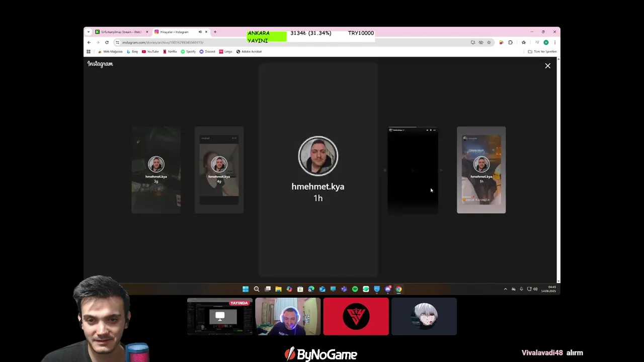The image size is (644, 362).
Task: Open Outlook from the taskbar
Action: pyautogui.click(x=322, y=289)
